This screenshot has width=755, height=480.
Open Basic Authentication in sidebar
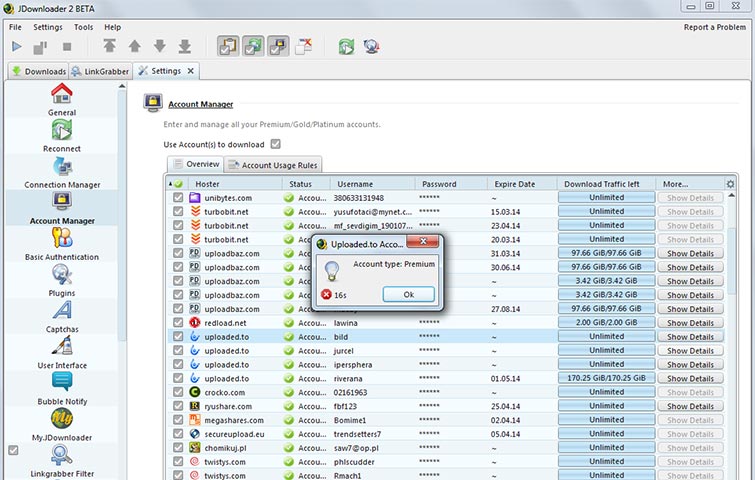click(x=62, y=244)
